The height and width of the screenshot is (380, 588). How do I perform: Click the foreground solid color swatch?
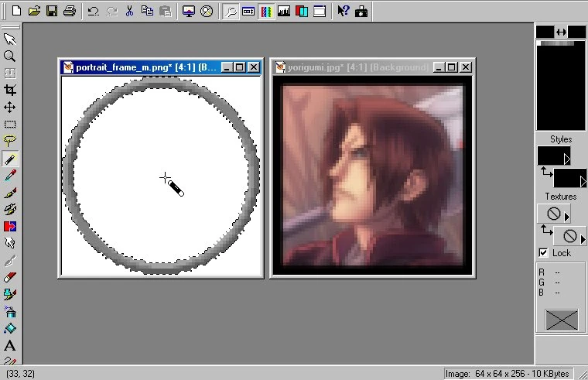coord(545,32)
